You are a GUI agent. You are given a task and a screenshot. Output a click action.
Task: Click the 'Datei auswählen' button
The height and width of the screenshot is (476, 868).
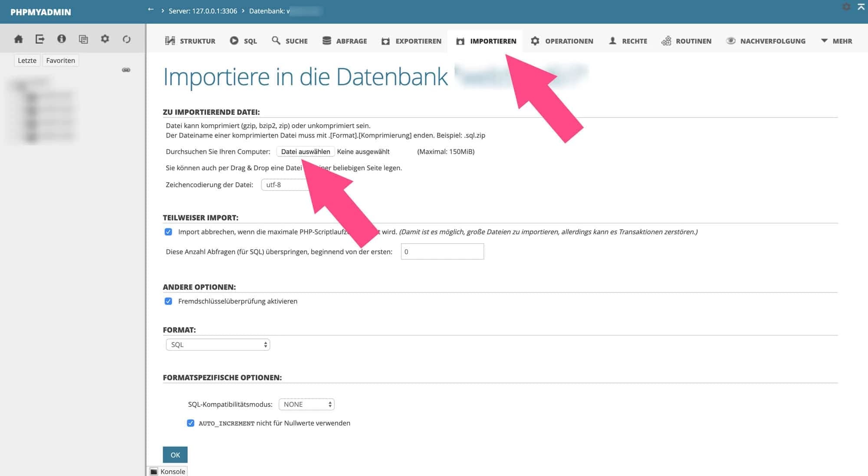pos(305,151)
